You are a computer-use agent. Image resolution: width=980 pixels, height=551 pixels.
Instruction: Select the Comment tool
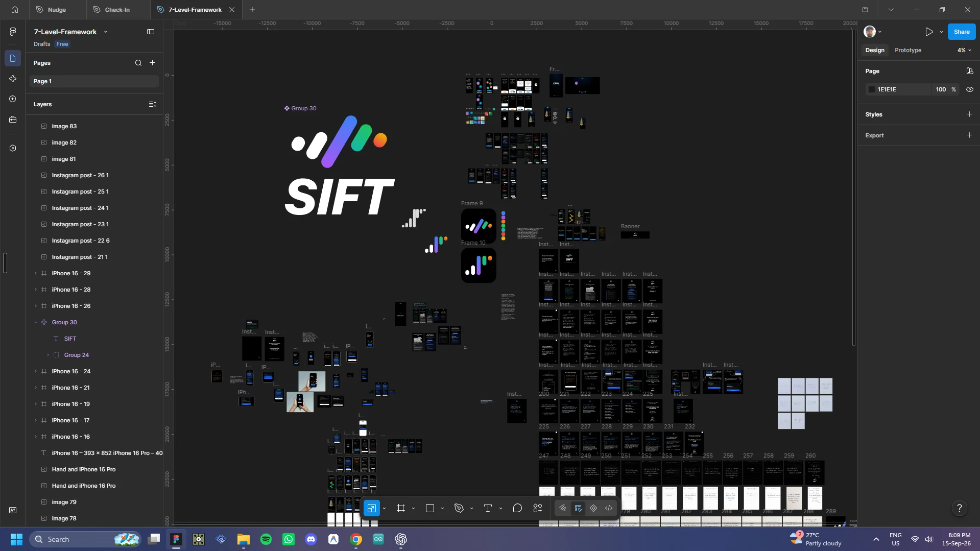pos(517,508)
